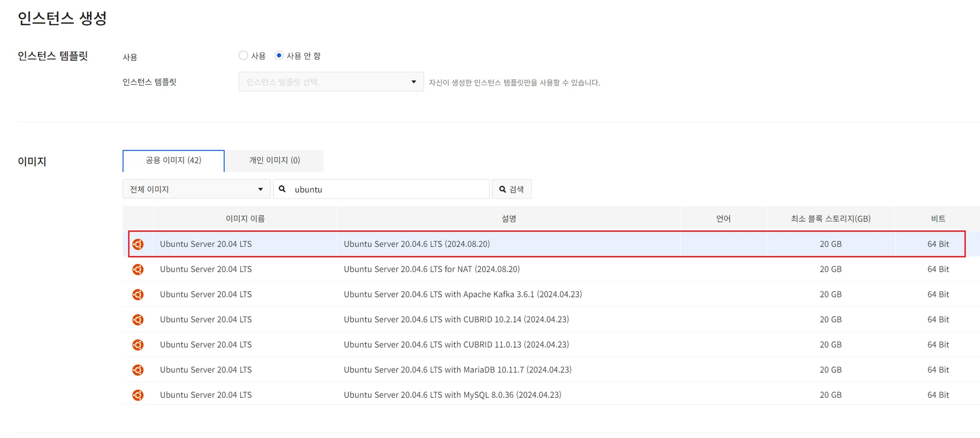Click Ubuntu icon in the NAT image row
The width and height of the screenshot is (980, 438).
pos(138,270)
